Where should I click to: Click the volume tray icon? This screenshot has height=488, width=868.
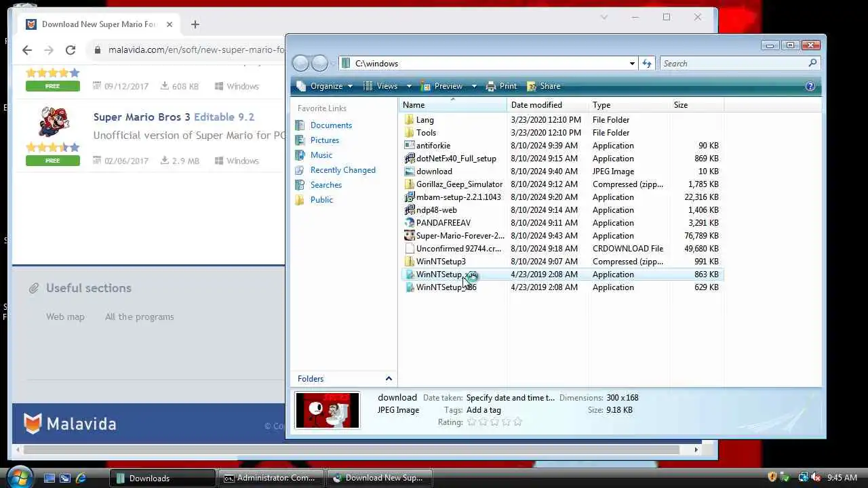[x=816, y=478]
